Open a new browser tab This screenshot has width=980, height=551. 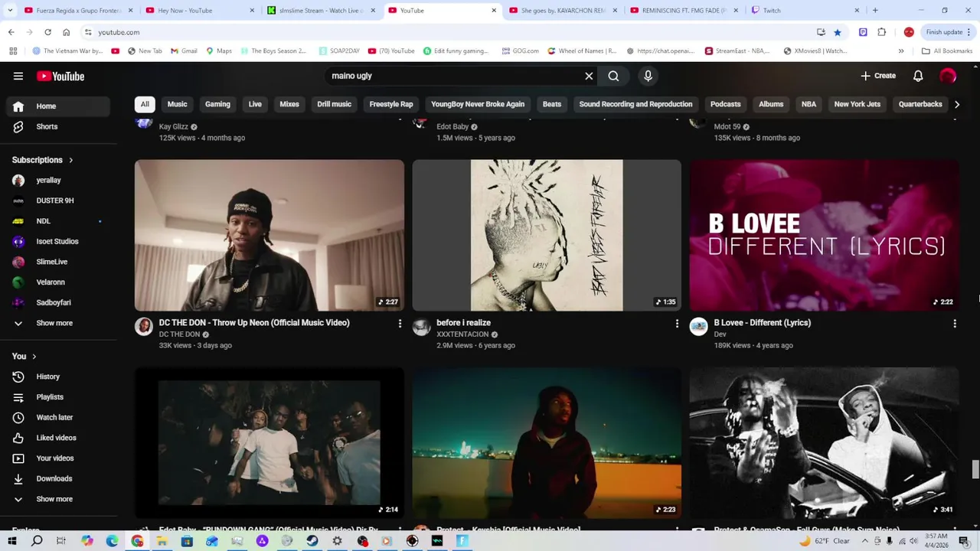point(875,11)
